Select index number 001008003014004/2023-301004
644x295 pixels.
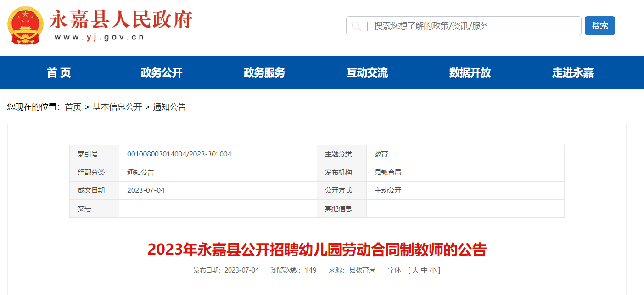point(179,154)
